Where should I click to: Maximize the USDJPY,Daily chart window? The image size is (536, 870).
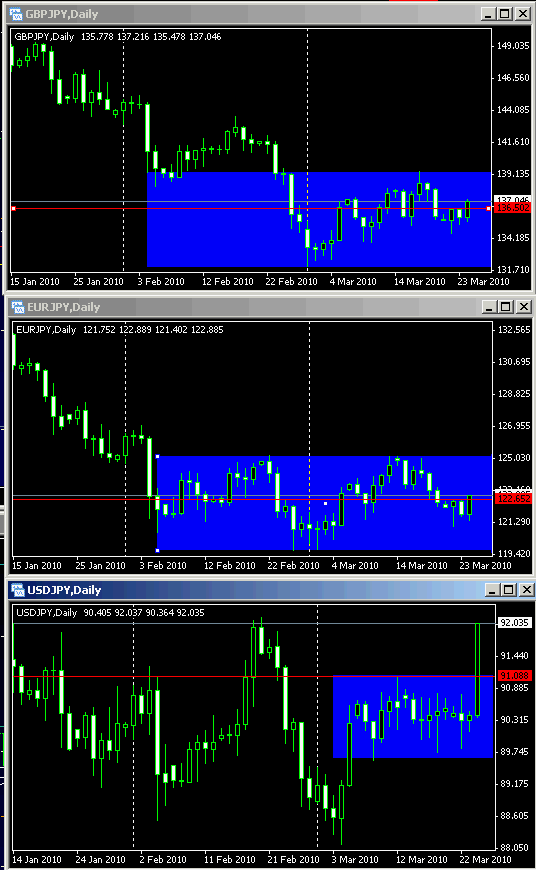pos(508,589)
